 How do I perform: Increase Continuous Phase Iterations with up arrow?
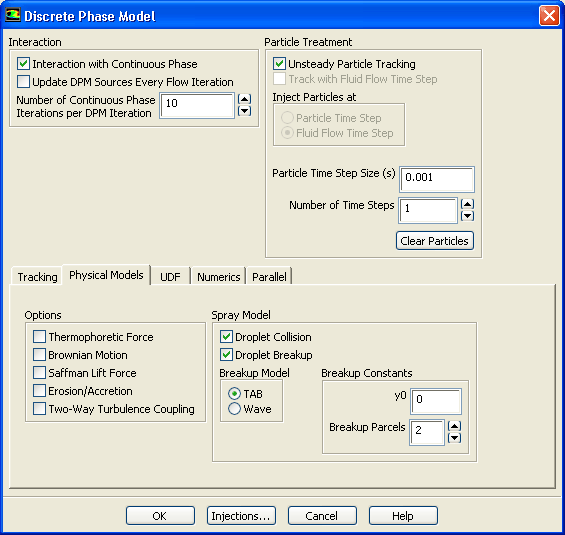244,99
